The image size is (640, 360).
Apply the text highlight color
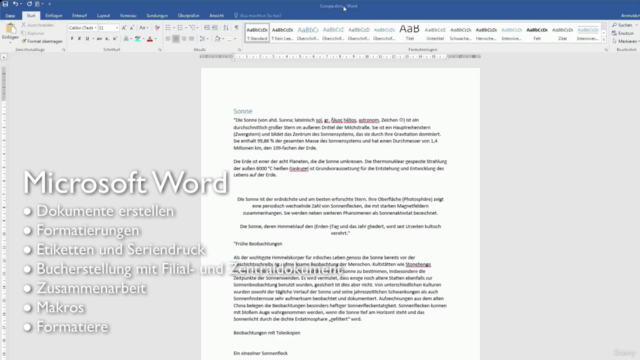[138, 39]
